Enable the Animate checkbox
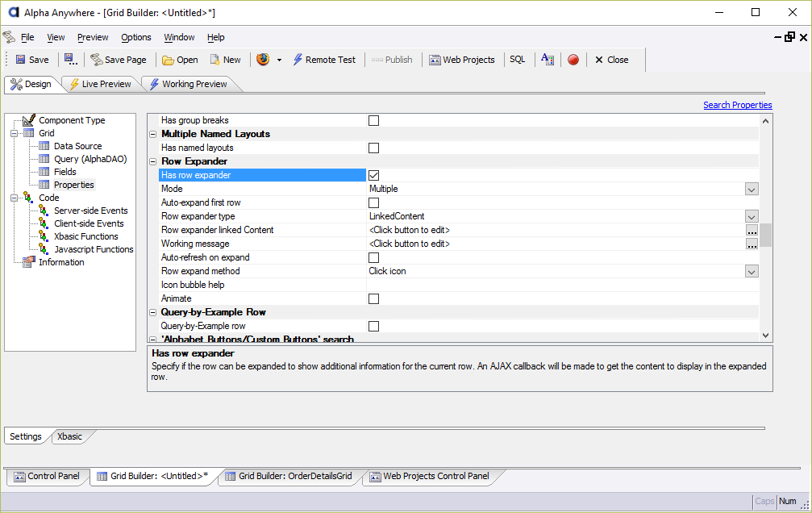This screenshot has height=513, width=812. pyautogui.click(x=373, y=299)
